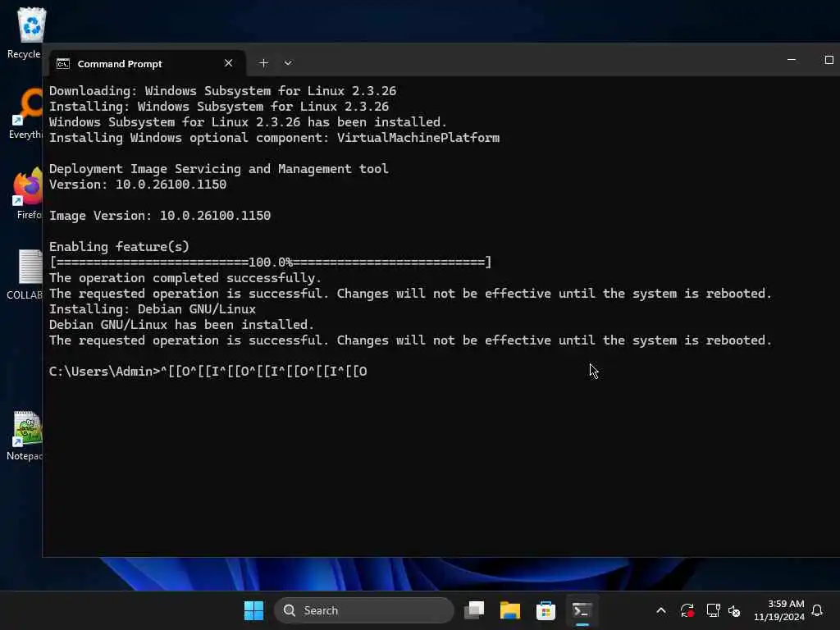Open the Everything search desktop shortcut
The height and width of the screenshot is (630, 840).
click(x=25, y=113)
